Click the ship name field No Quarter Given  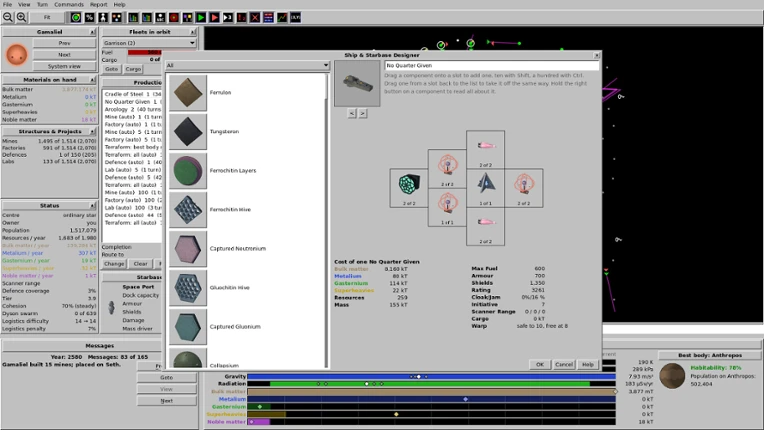[492, 65]
